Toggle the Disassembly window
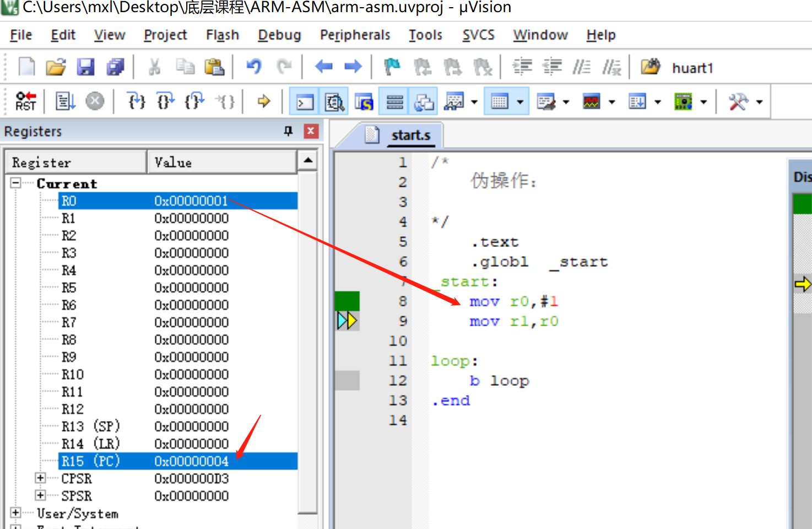812x529 pixels. coord(334,101)
